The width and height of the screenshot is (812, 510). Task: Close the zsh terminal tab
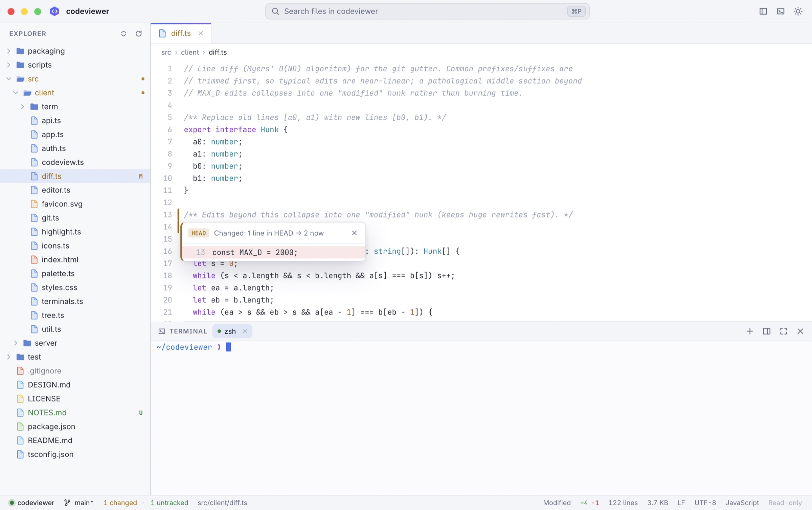tap(245, 331)
